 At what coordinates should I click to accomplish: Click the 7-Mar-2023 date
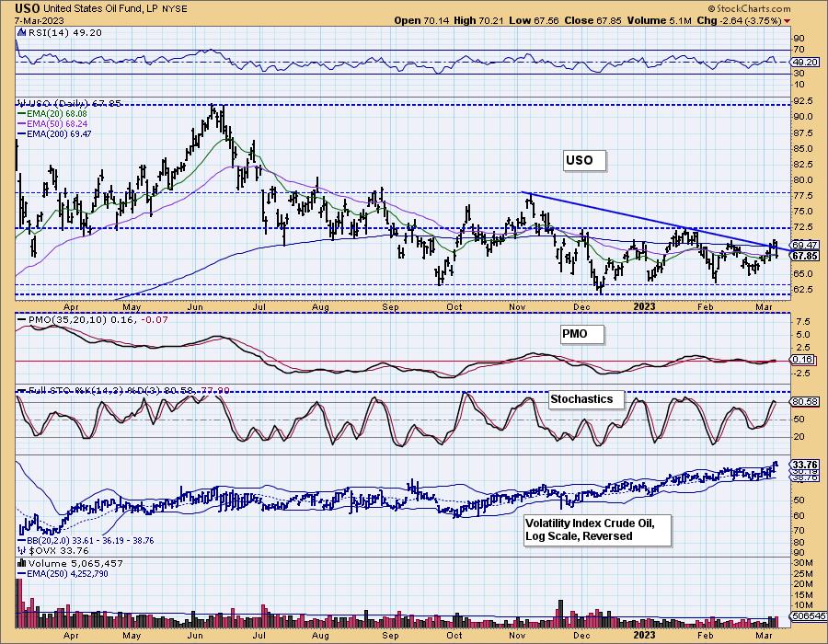click(39, 20)
